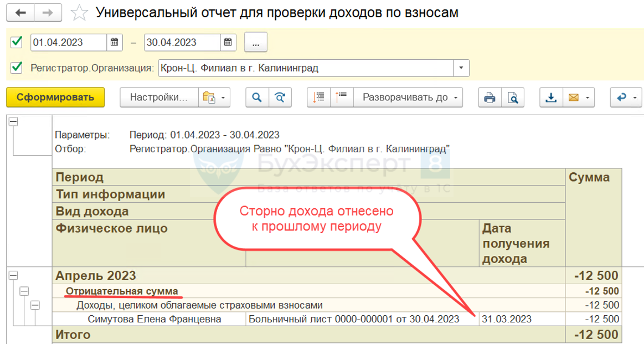Collapse the Отрицательная сумма group
This screenshot has width=644, height=344.
[24, 290]
